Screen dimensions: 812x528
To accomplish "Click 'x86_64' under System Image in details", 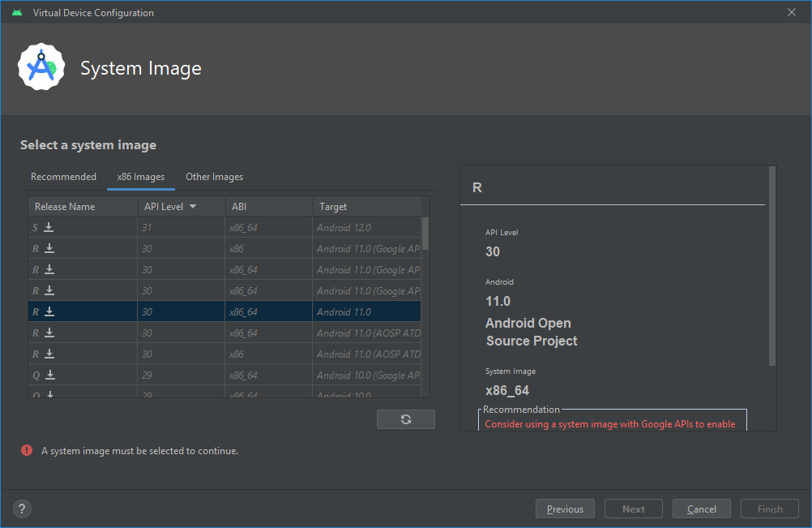I will click(x=507, y=390).
